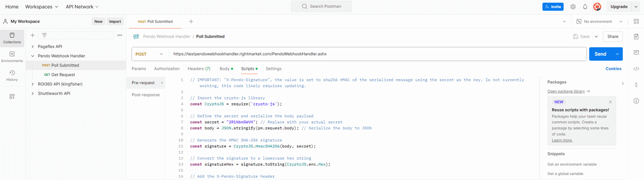Open the notifications bell
Screen dimensions: 644x180
[585, 7]
